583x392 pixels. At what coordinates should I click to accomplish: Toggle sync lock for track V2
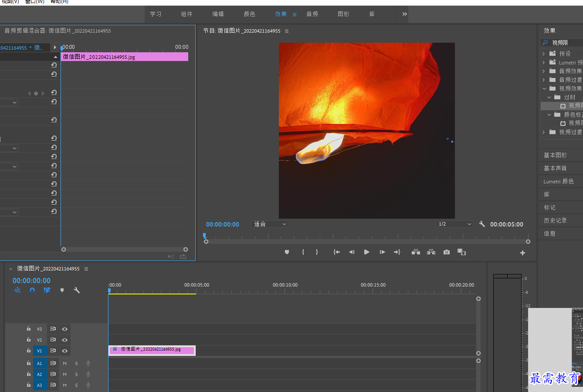tap(53, 340)
